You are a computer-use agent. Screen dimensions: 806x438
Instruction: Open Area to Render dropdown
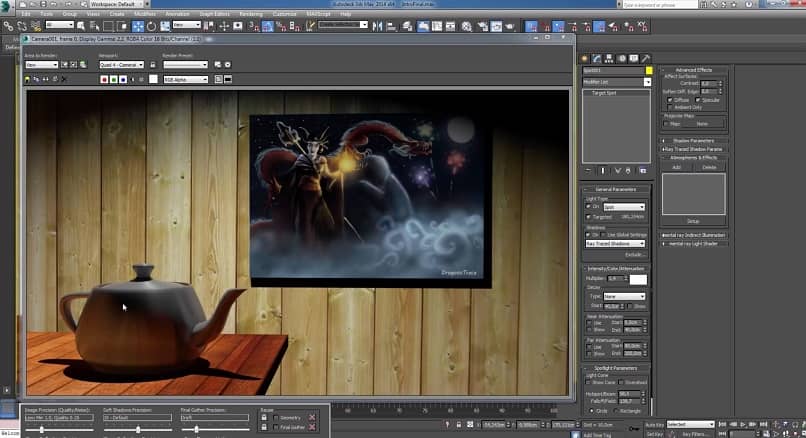[x=42, y=65]
